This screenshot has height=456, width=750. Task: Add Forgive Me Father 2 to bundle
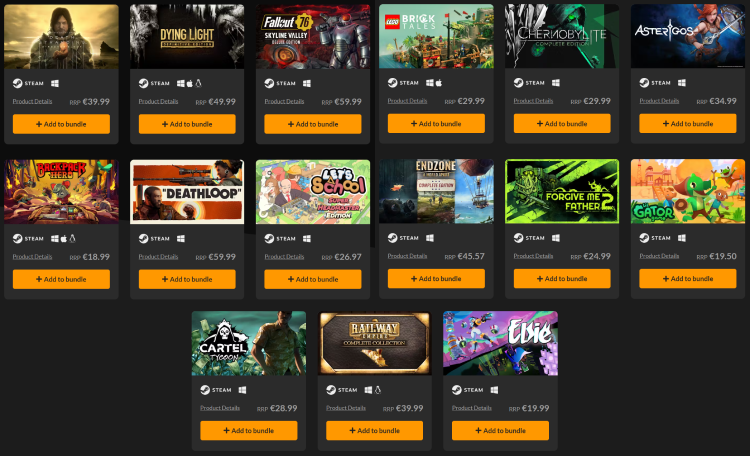pyautogui.click(x=562, y=278)
